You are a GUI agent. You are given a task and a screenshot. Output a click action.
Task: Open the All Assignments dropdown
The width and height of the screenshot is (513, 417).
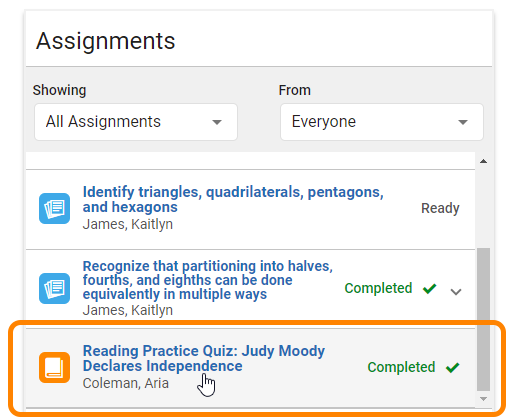click(x=136, y=122)
